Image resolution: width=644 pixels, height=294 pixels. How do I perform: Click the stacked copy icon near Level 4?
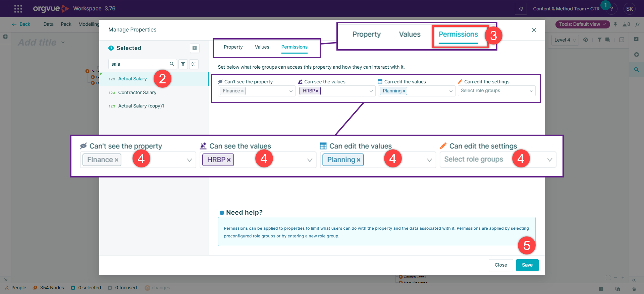tap(607, 40)
